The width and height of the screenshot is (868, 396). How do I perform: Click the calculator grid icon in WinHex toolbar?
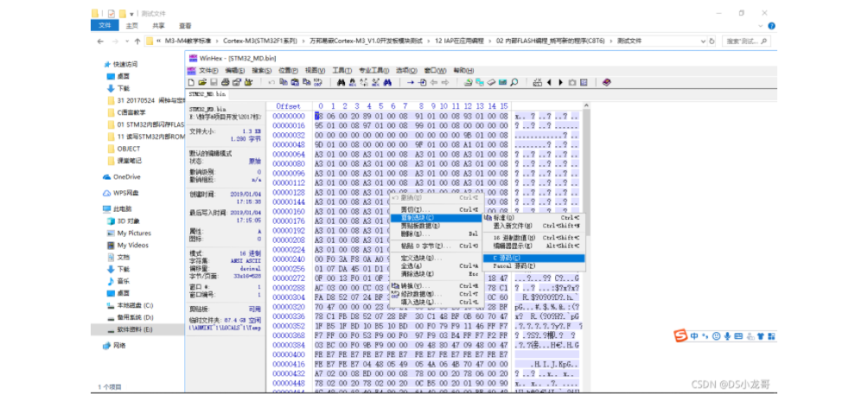tap(584, 82)
